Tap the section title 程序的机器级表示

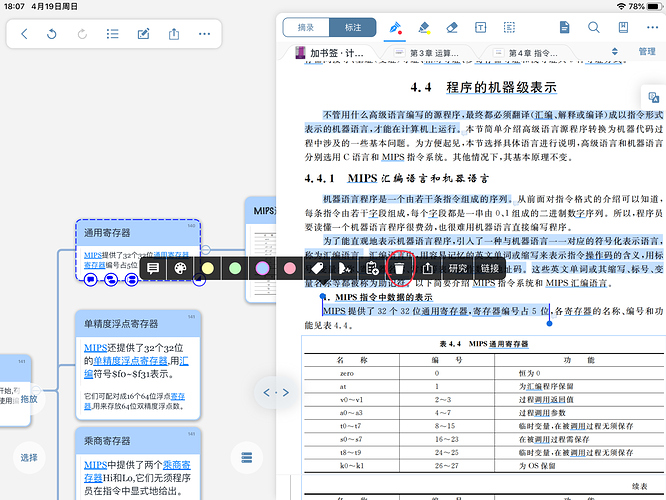(501, 87)
